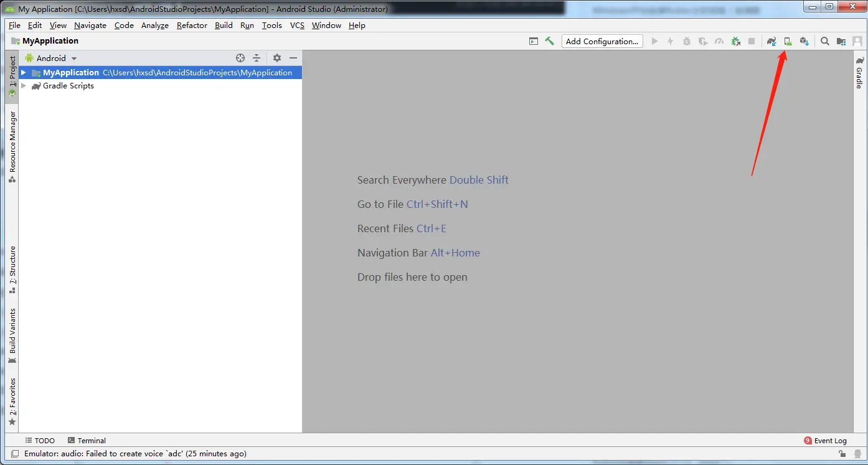Click the Emulator audio status message
The height and width of the screenshot is (465, 868).
[x=135, y=454]
